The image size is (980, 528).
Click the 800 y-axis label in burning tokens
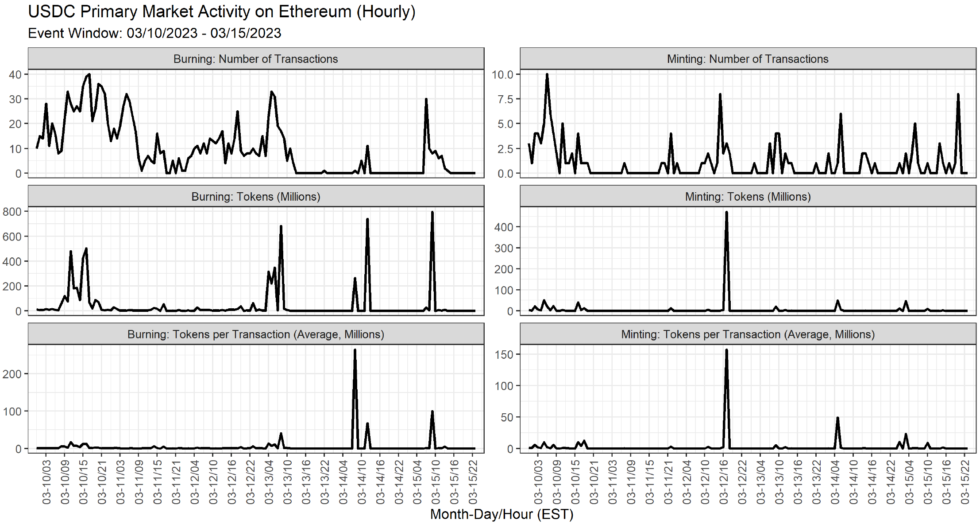[12, 212]
